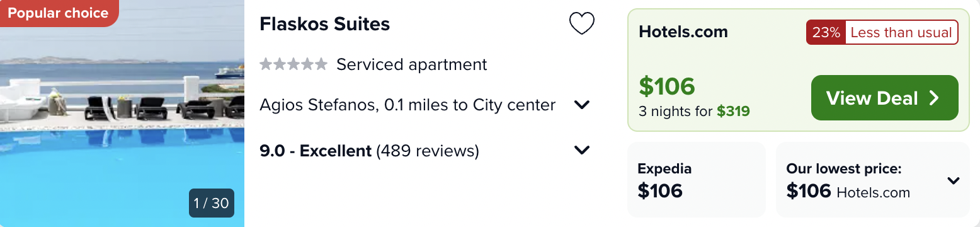Click the 23% Less than usual badge
This screenshot has width=980, height=227.
click(882, 33)
